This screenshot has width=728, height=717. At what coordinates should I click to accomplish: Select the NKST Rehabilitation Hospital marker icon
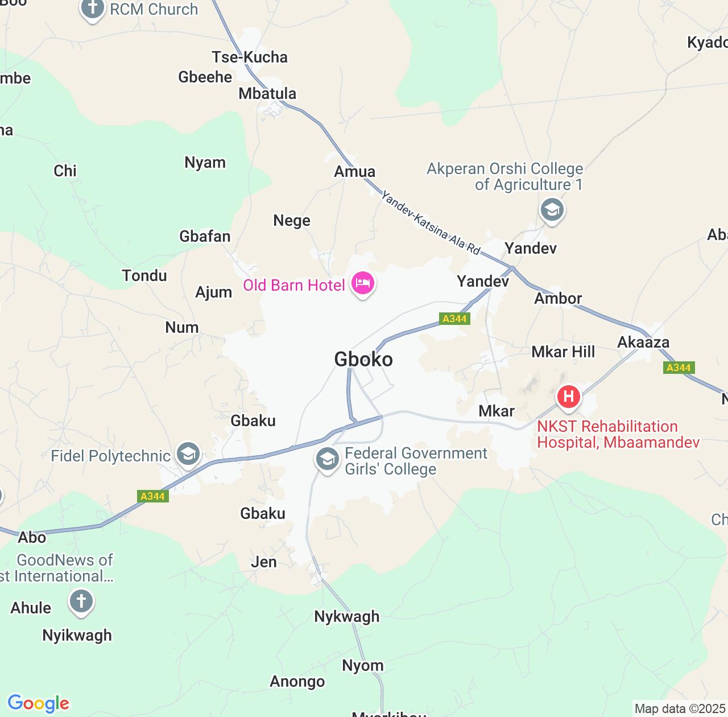pyautogui.click(x=568, y=398)
